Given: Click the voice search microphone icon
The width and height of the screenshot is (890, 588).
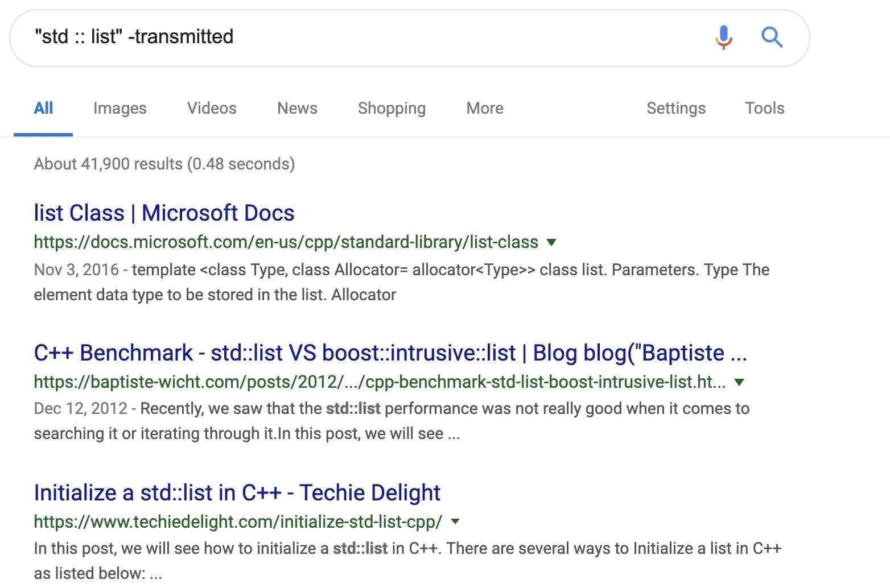Looking at the screenshot, I should [x=723, y=37].
